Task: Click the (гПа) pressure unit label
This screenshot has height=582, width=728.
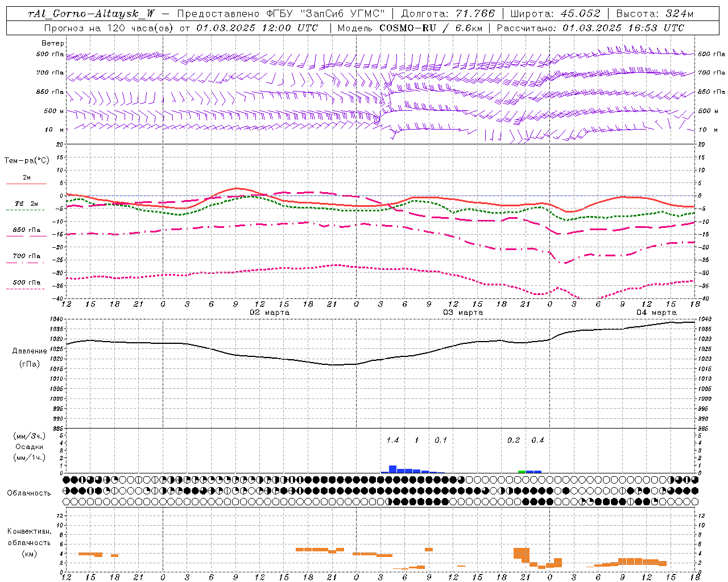Action: pos(30,364)
